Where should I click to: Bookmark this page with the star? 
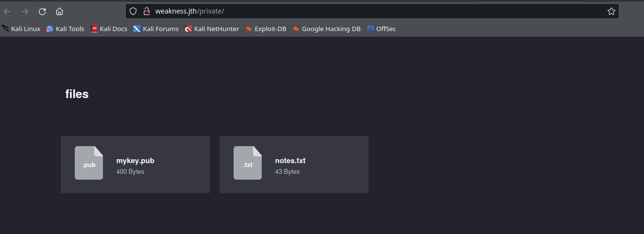(611, 11)
